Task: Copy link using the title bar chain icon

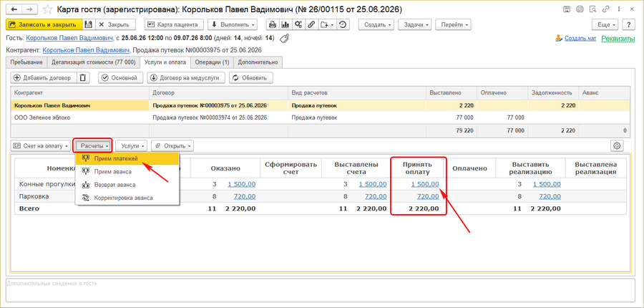Action: tap(605, 9)
